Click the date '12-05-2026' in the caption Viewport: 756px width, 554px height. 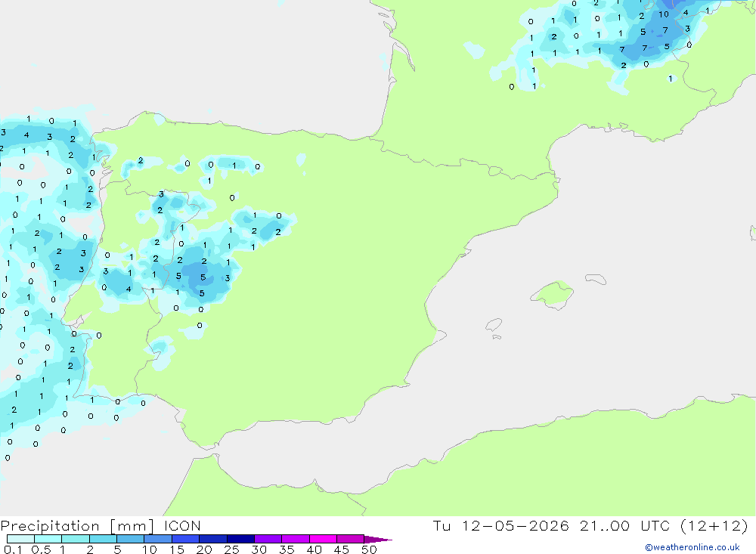[x=516, y=526]
